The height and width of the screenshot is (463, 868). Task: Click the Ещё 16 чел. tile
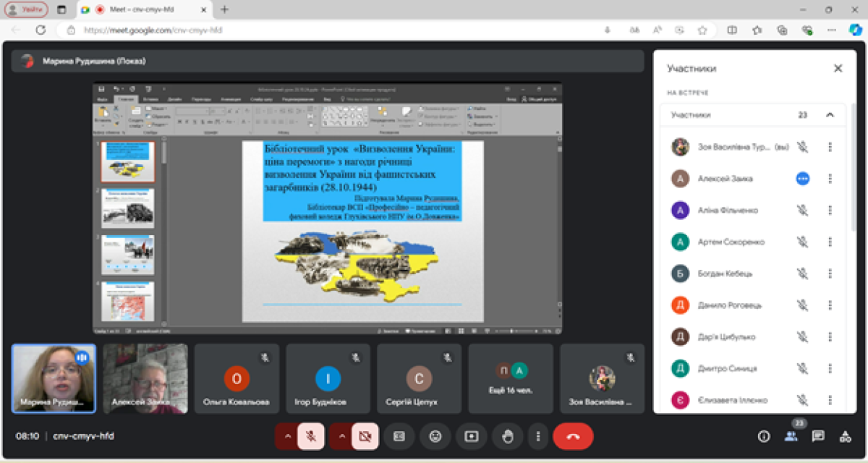pos(510,378)
